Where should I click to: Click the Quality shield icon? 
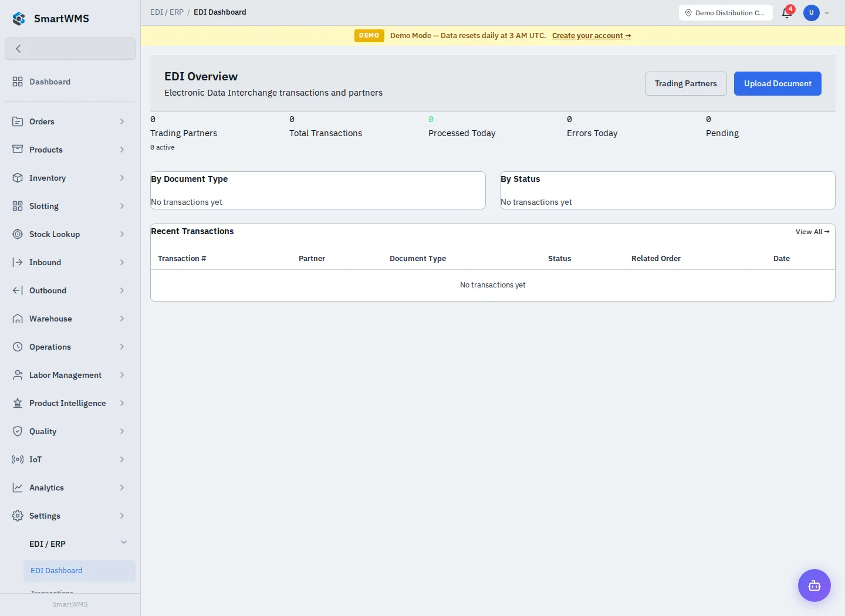coord(18,431)
